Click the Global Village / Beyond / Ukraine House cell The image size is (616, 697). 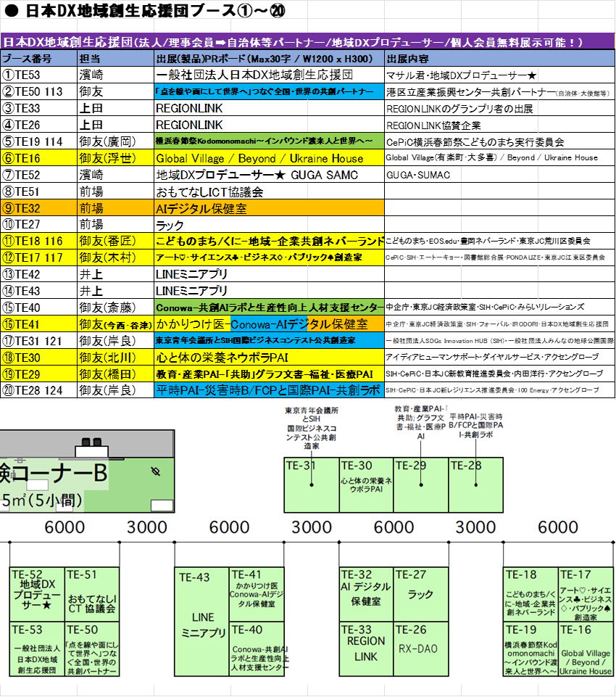pyautogui.click(x=268, y=158)
